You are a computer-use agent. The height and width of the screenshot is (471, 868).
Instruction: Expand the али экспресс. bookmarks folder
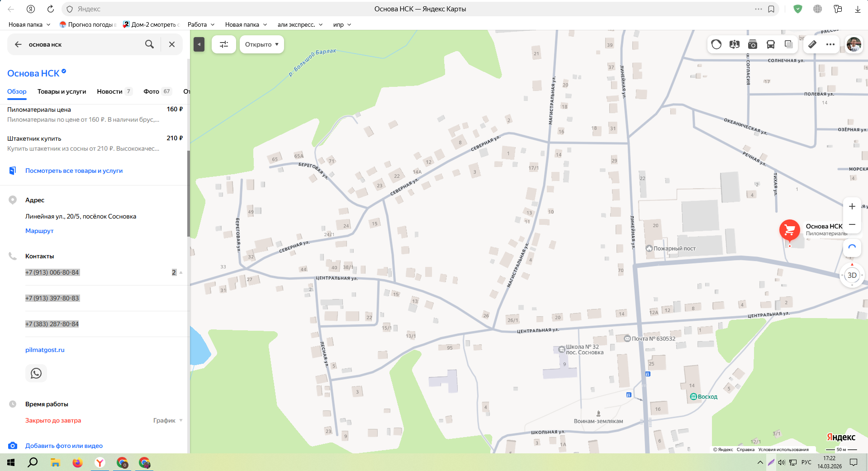[300, 24]
